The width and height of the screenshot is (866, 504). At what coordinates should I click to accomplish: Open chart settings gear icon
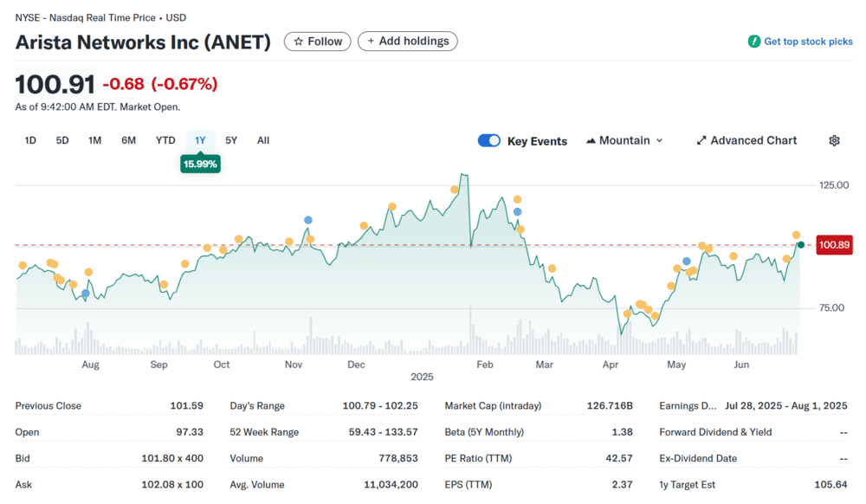click(834, 141)
